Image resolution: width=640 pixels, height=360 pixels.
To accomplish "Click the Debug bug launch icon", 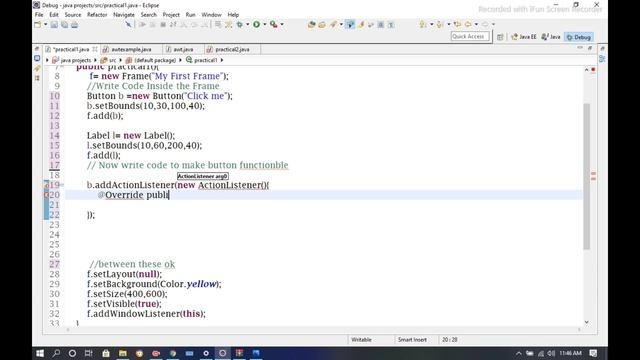I will click(240, 24).
